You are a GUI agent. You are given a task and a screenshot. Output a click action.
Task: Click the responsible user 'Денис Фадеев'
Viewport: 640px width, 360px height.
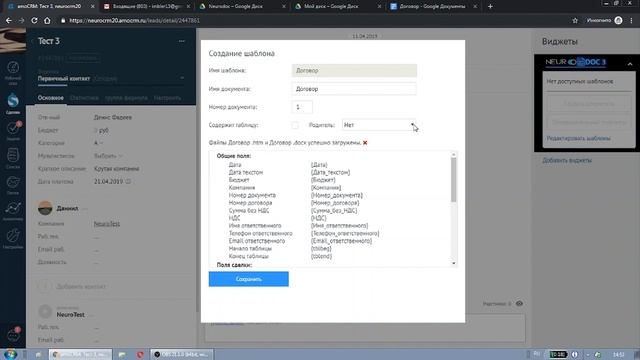point(113,117)
